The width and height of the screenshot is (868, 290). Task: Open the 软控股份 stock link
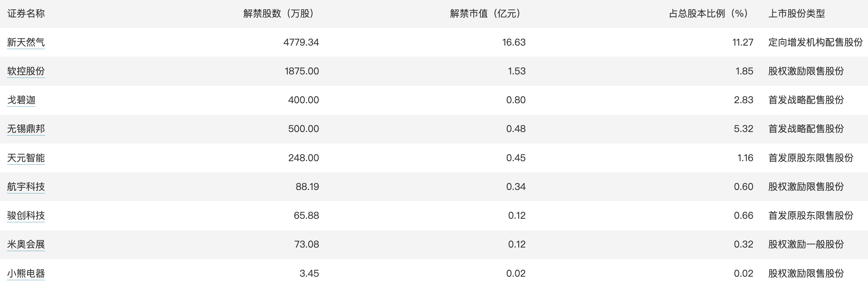26,71
